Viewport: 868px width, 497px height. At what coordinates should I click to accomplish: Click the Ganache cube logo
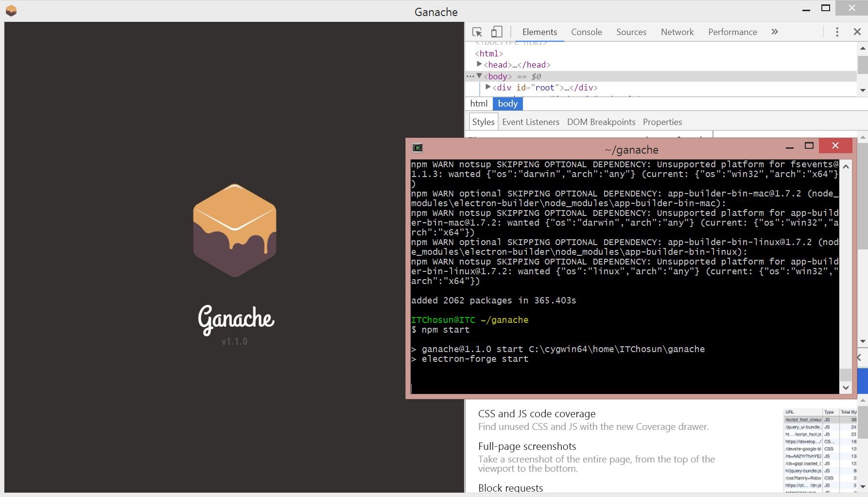pyautogui.click(x=235, y=231)
